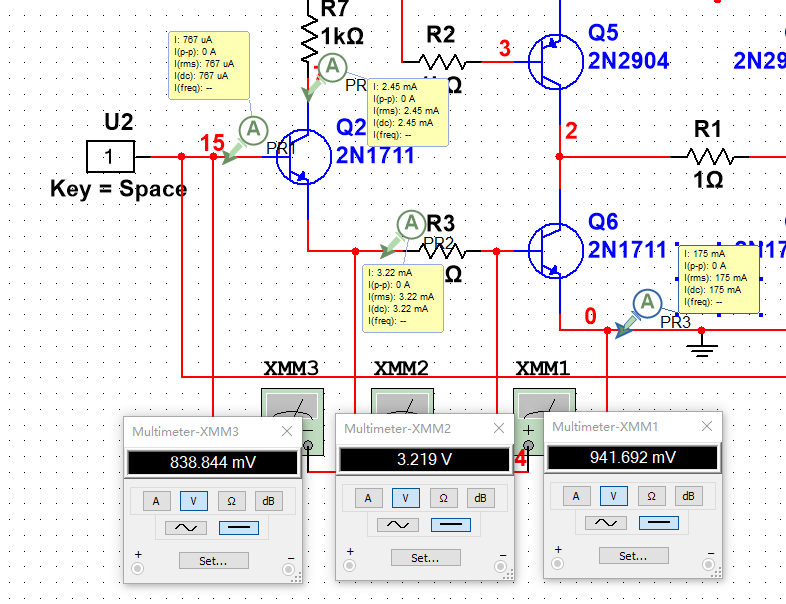Click the XMM2 3.219 V readout display
The image size is (786, 604).
[x=425, y=460]
